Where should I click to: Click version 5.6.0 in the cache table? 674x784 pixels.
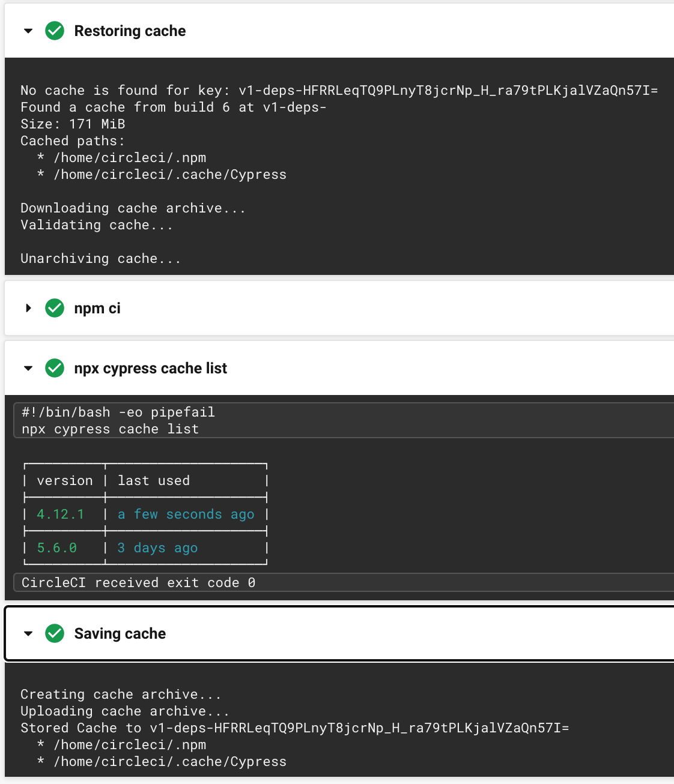[57, 548]
